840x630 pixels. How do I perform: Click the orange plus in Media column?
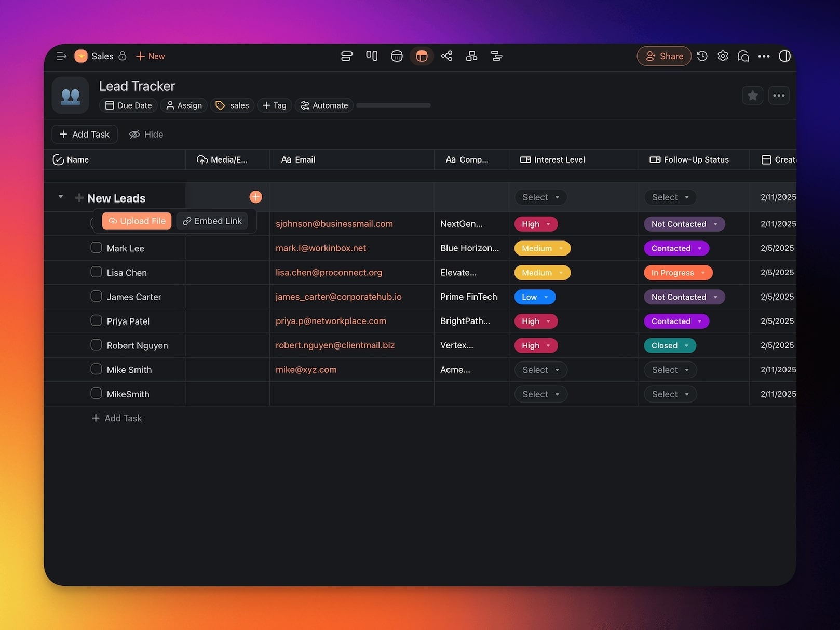click(255, 197)
